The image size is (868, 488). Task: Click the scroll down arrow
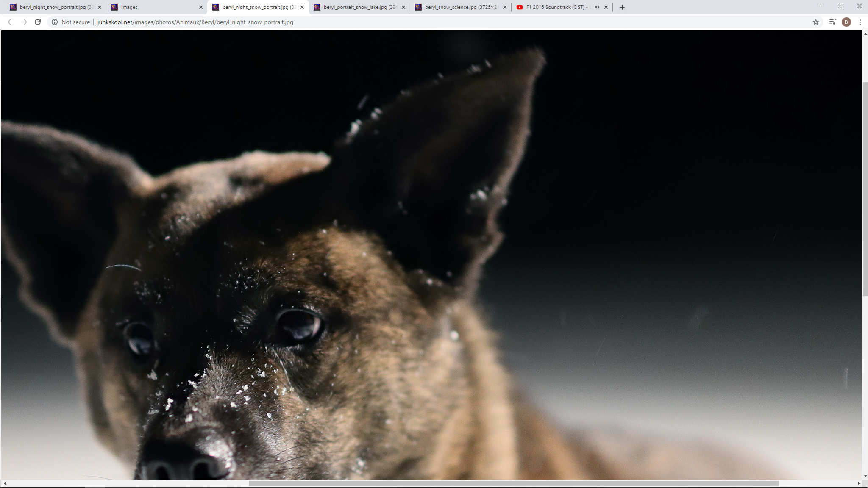click(x=865, y=476)
